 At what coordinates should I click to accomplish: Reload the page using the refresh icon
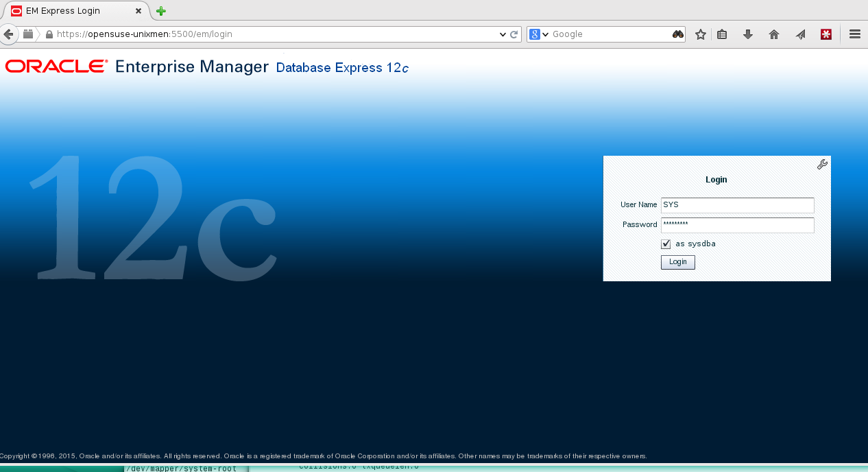click(x=514, y=34)
